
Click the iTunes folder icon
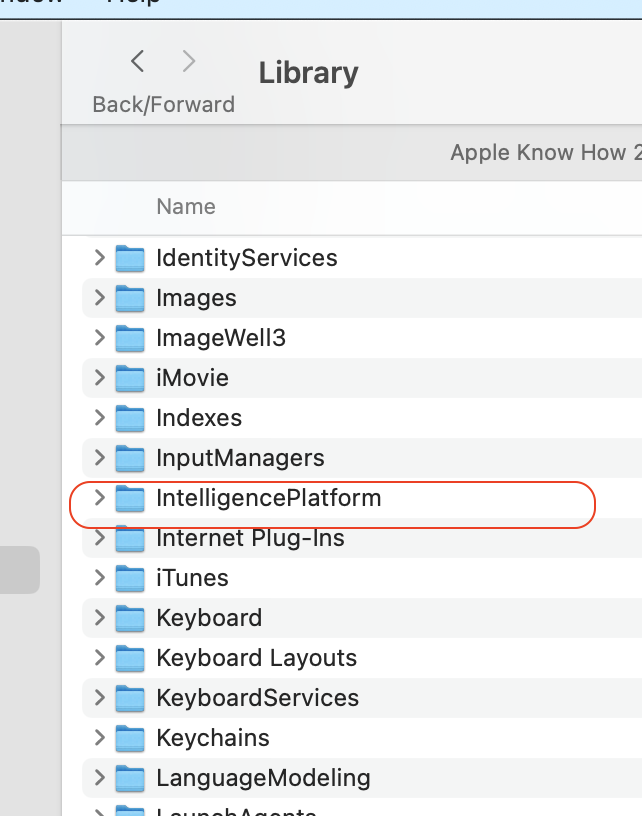tap(130, 578)
